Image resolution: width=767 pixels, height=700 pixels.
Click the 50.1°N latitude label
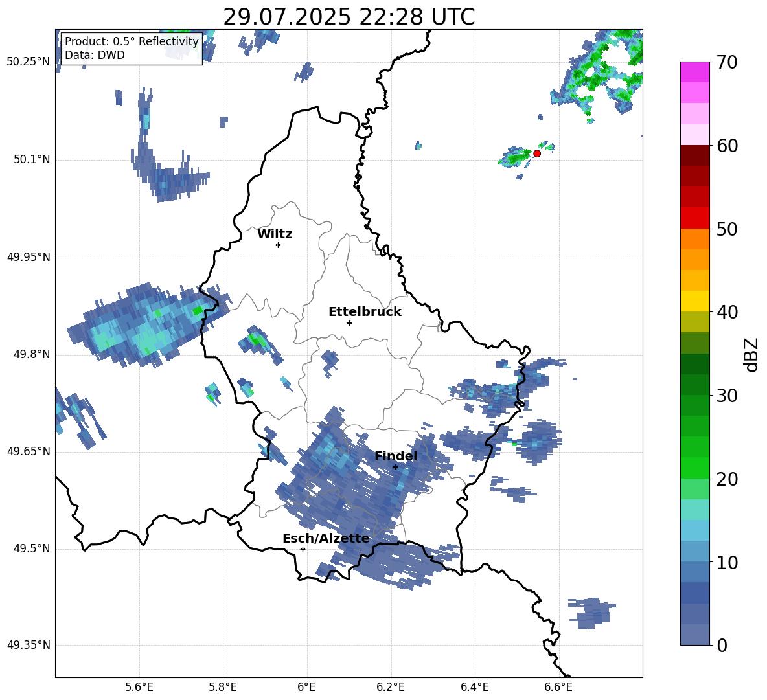tap(32, 159)
